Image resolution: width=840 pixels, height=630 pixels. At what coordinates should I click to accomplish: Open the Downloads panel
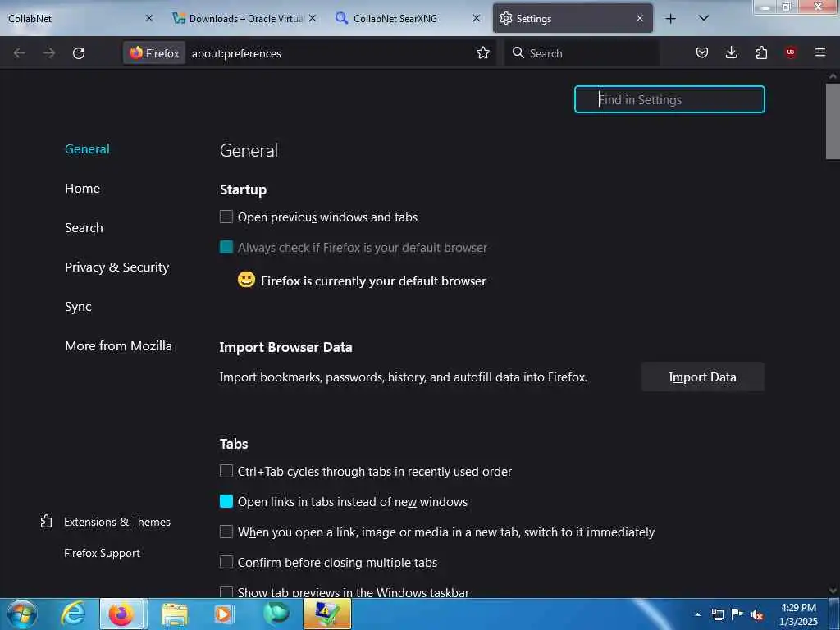(731, 52)
